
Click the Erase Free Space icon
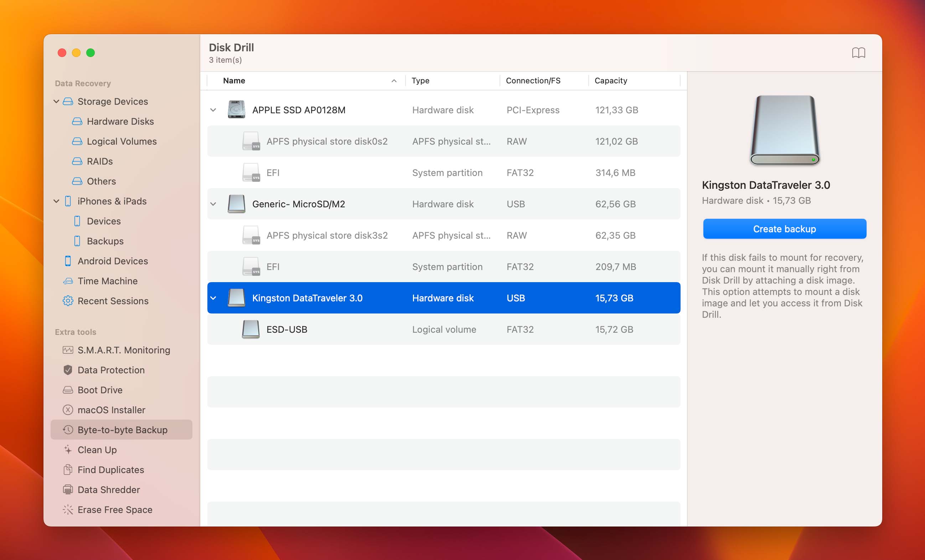tap(68, 509)
